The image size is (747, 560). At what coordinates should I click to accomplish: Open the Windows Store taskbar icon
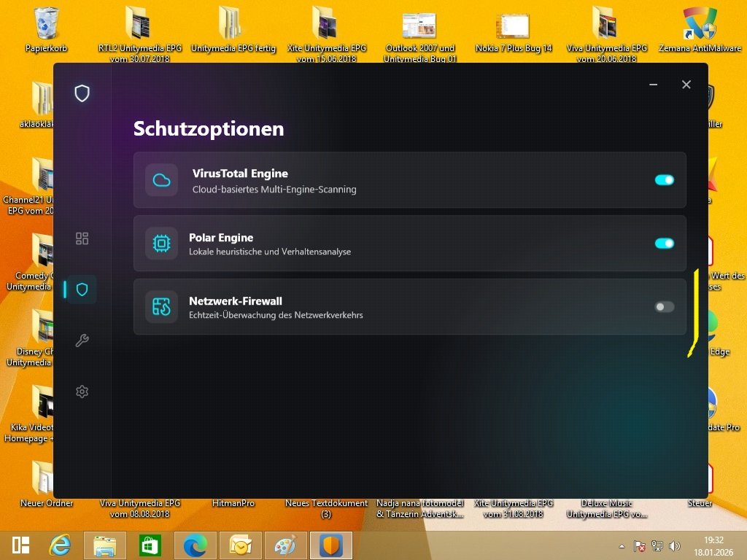(x=150, y=545)
